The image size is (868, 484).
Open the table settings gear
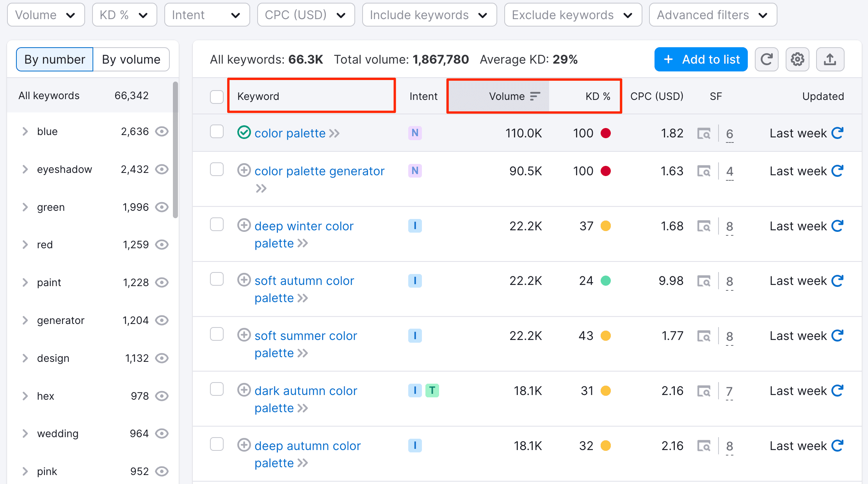[797, 59]
